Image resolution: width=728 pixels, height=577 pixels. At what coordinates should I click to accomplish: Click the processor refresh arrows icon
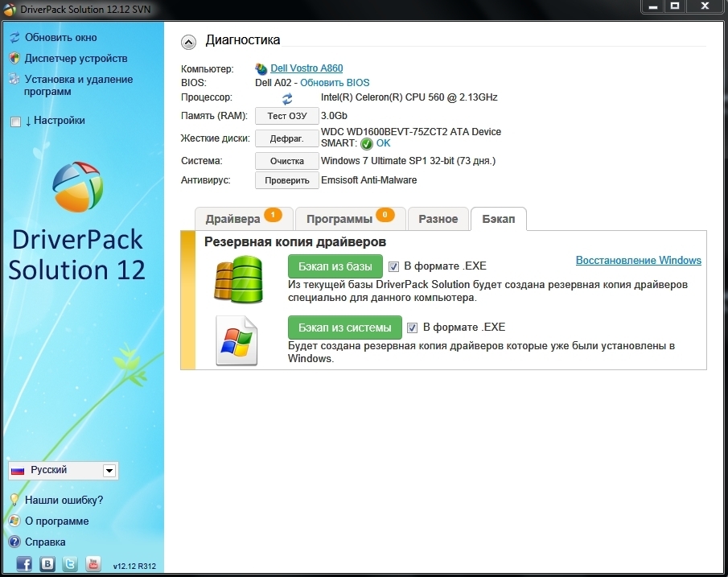[287, 98]
